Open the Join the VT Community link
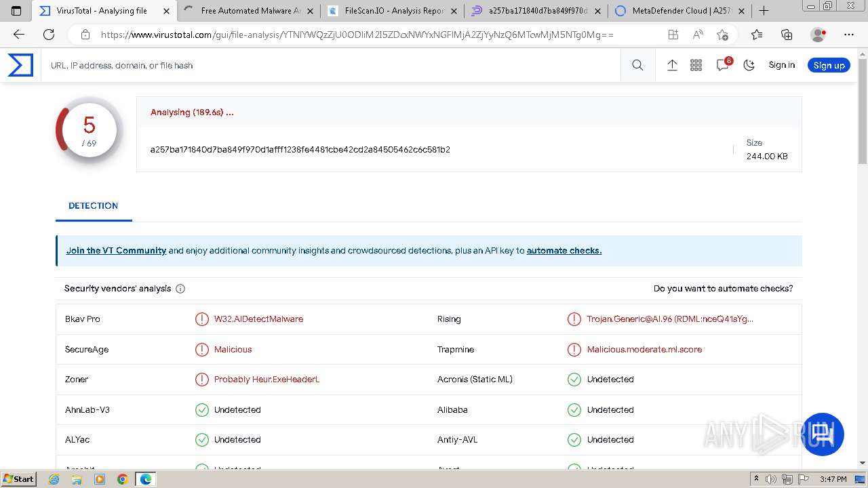 click(116, 251)
